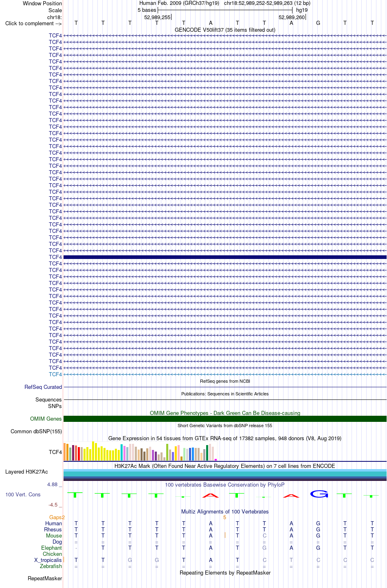Click the large blue G in PhyloP conservation
The image size is (387, 588).
tap(319, 494)
